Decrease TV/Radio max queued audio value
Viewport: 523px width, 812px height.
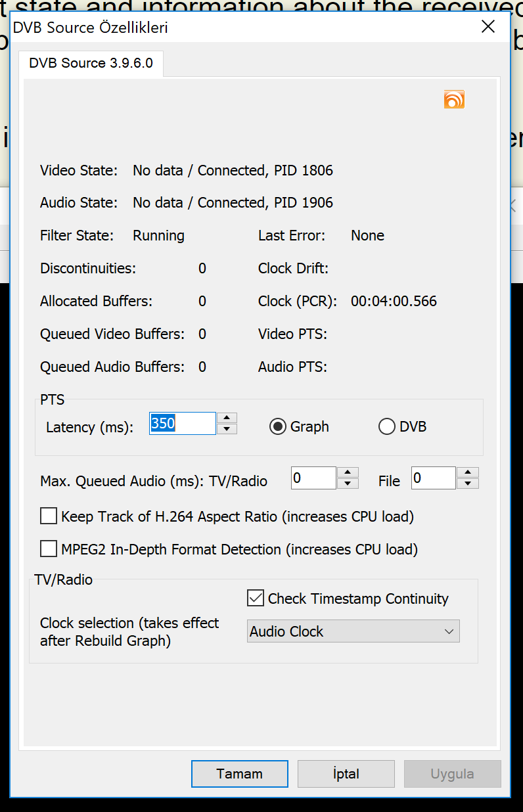(348, 484)
